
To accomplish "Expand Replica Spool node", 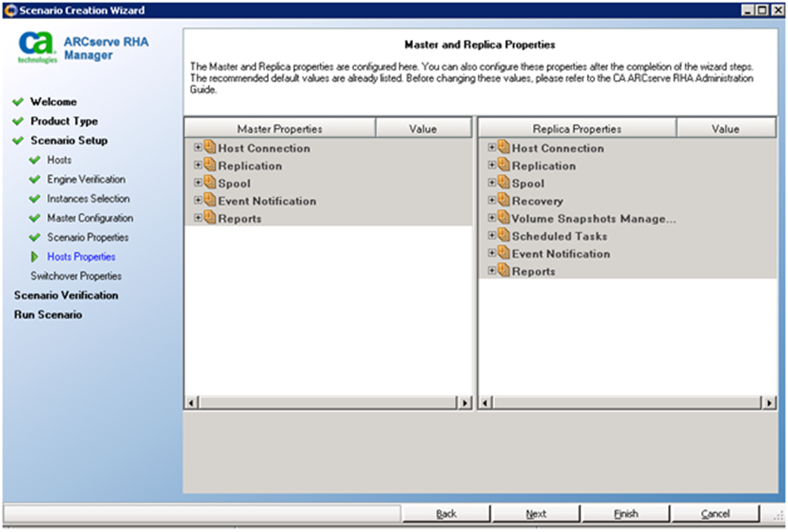I will 492,183.
